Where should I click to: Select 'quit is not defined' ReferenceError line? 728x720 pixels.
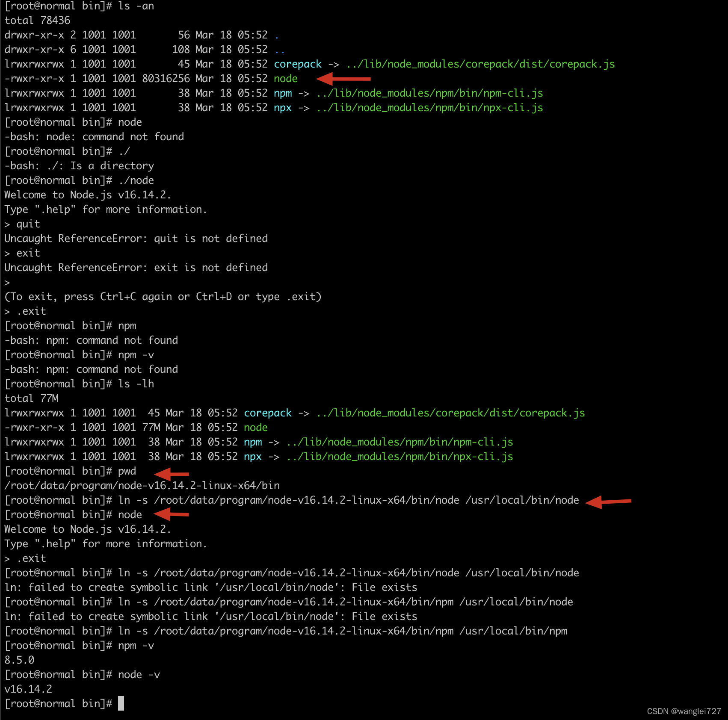pos(136,239)
